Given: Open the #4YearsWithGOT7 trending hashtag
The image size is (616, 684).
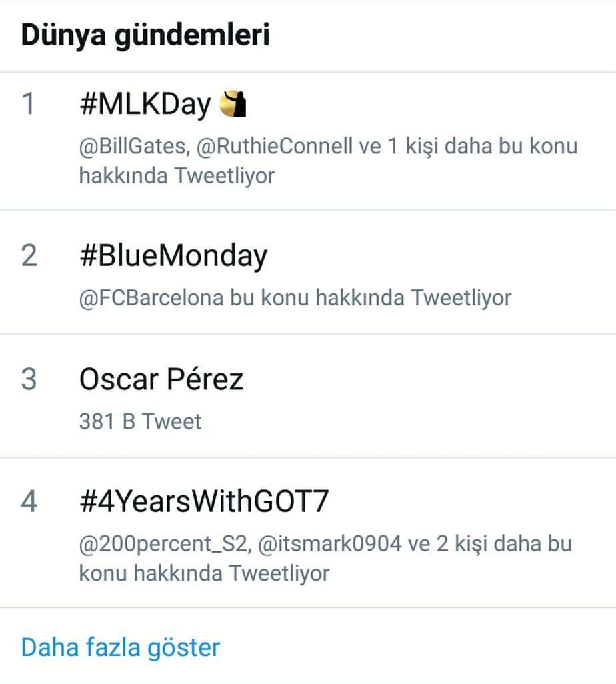Looking at the screenshot, I should tap(204, 503).
